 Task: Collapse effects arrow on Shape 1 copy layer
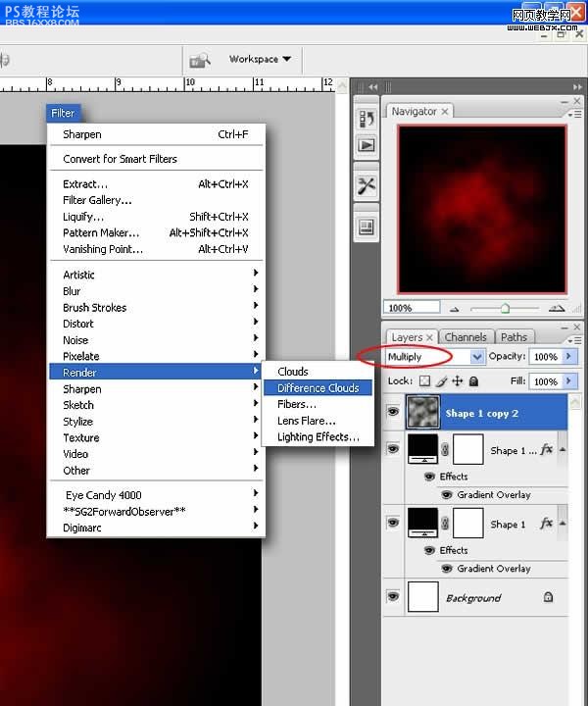[563, 449]
